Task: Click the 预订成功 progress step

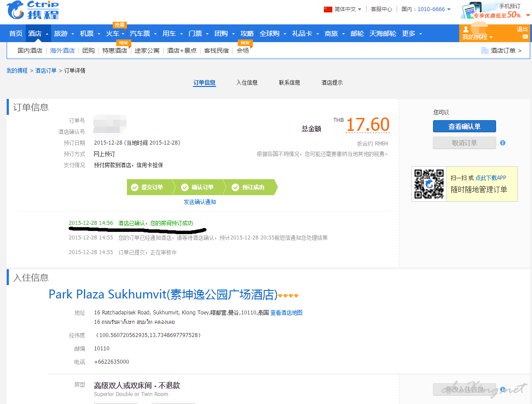Action: pos(250,187)
